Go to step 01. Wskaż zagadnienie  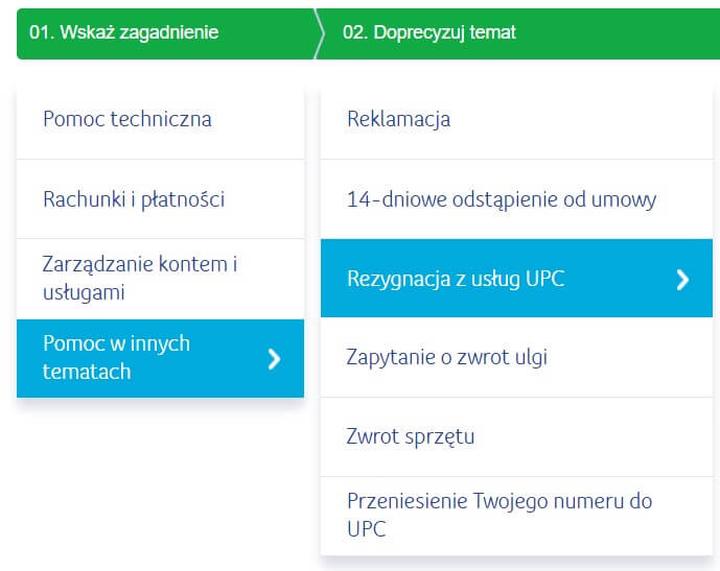[x=123, y=33]
